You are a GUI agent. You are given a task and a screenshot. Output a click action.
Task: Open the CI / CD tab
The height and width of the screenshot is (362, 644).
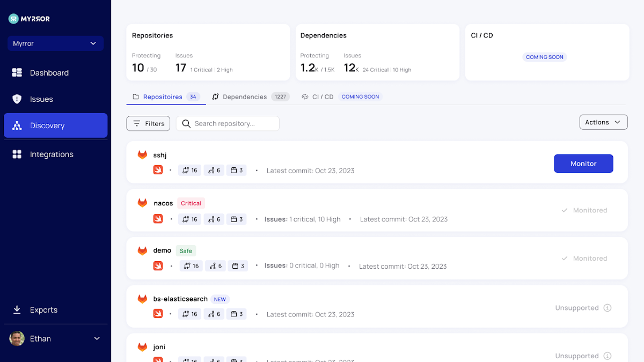point(323,97)
